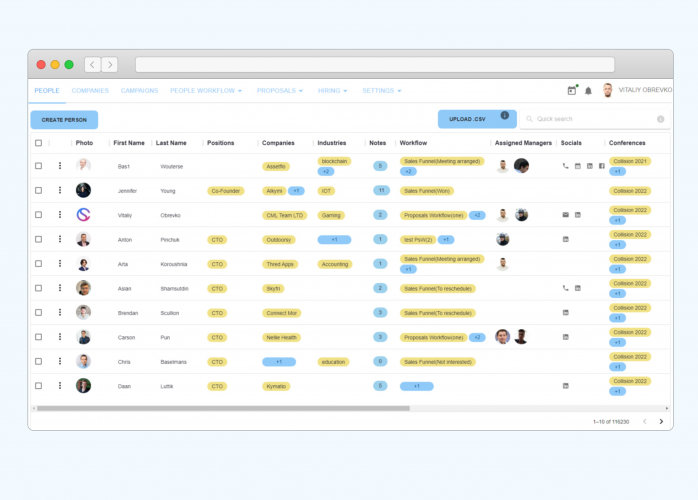The height and width of the screenshot is (500, 698).
Task: Open the three-dot menu for Bas1 Wouterse
Action: click(x=60, y=166)
